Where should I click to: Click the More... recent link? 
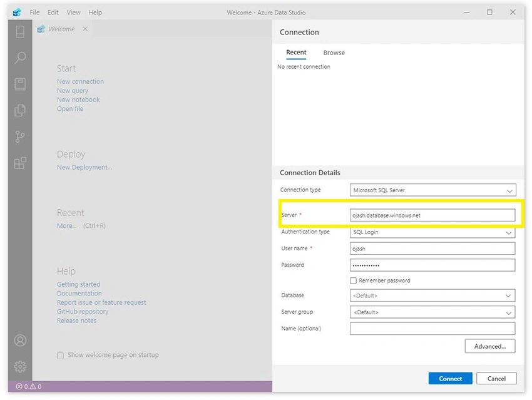coord(66,225)
